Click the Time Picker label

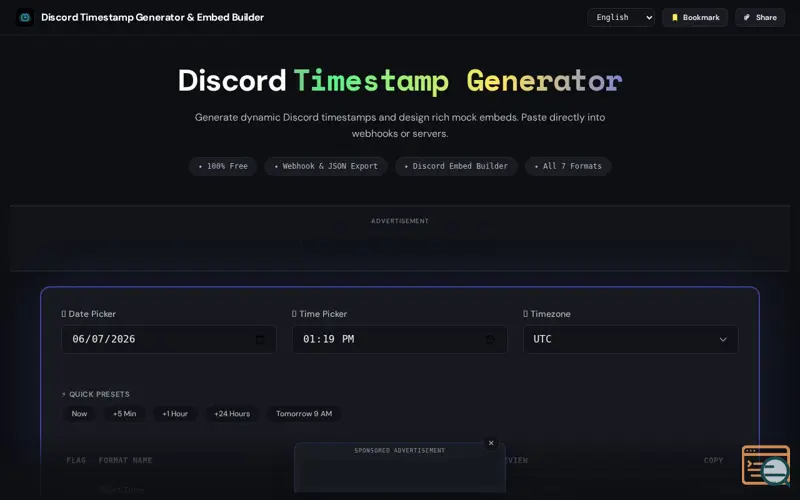click(319, 314)
